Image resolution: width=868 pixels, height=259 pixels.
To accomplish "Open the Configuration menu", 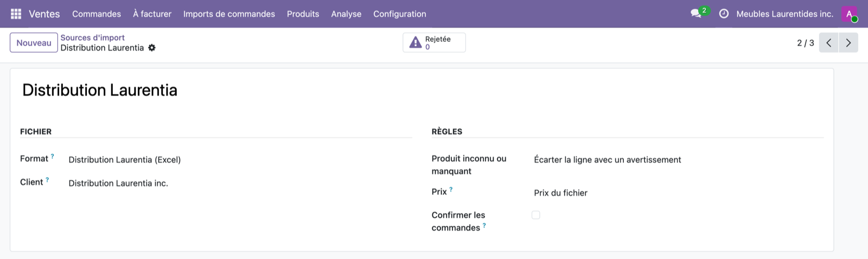I will point(400,14).
